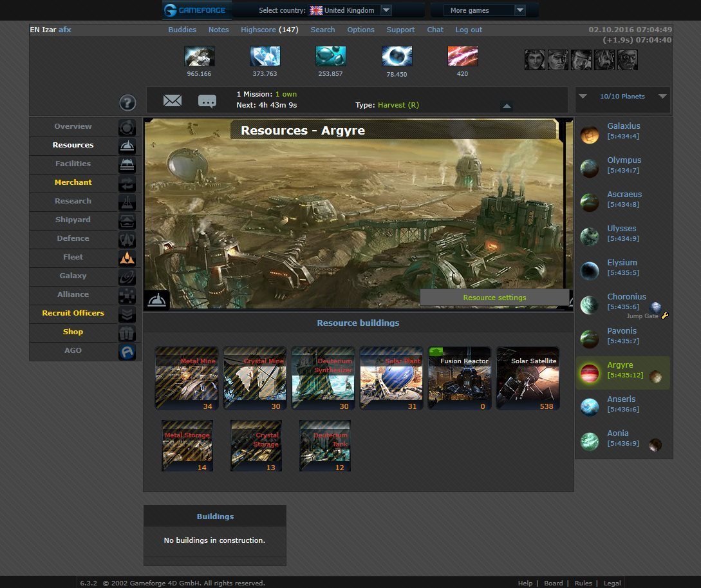Click the help question mark icon
Viewport: 701px width, 588px height.
[127, 103]
